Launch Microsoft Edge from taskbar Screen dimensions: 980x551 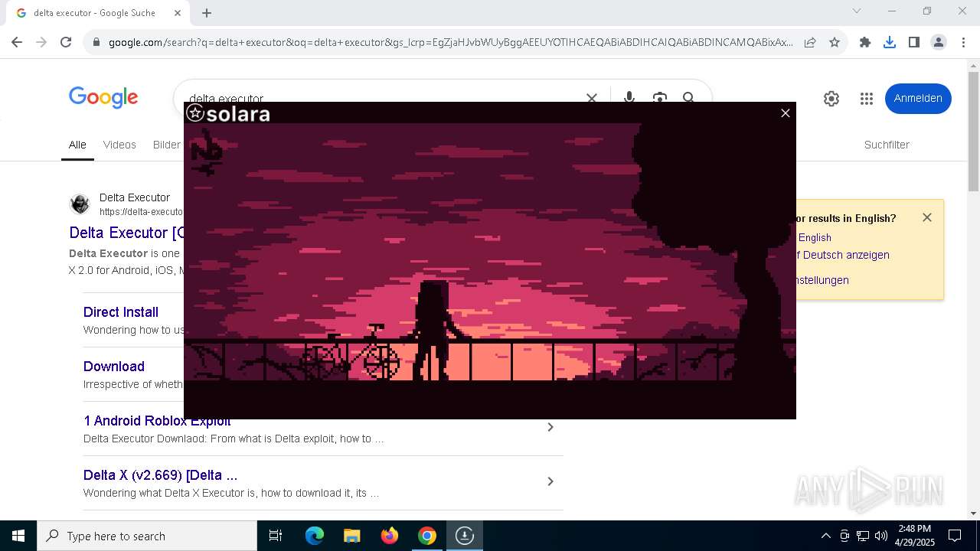tap(315, 536)
